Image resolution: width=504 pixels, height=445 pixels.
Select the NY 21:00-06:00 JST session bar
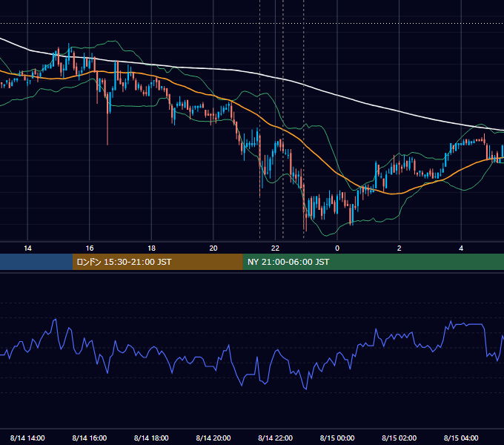[373, 262]
